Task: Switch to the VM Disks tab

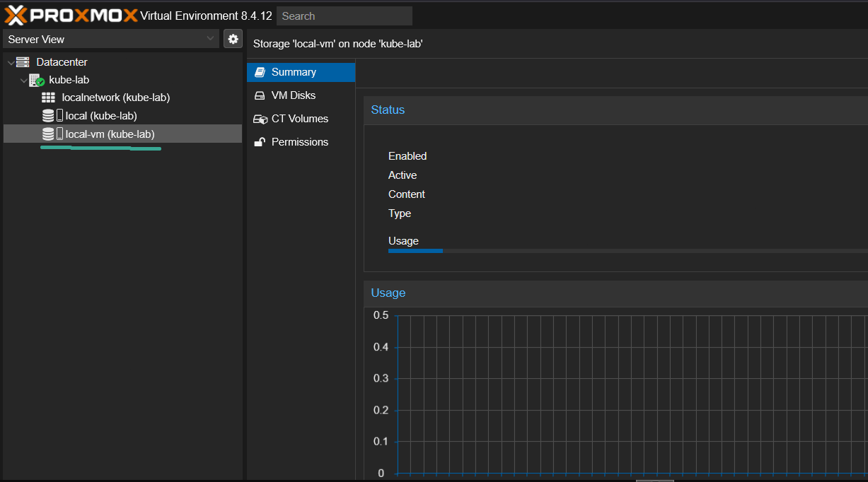Action: click(x=294, y=95)
